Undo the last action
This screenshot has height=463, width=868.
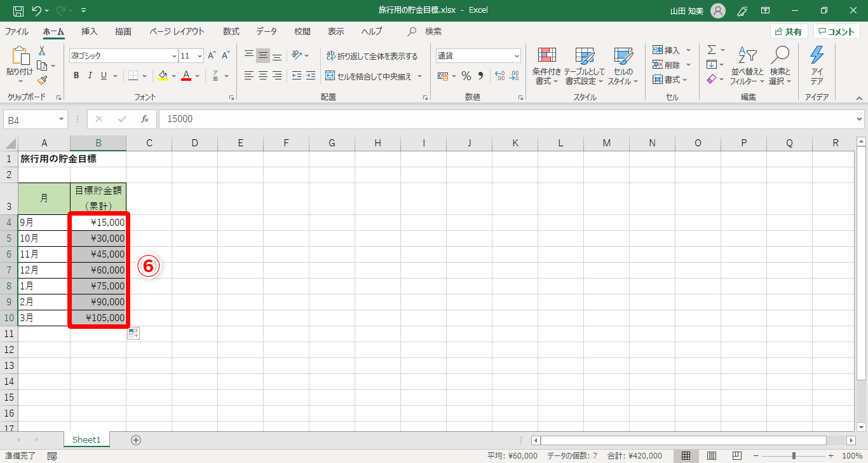(37, 11)
